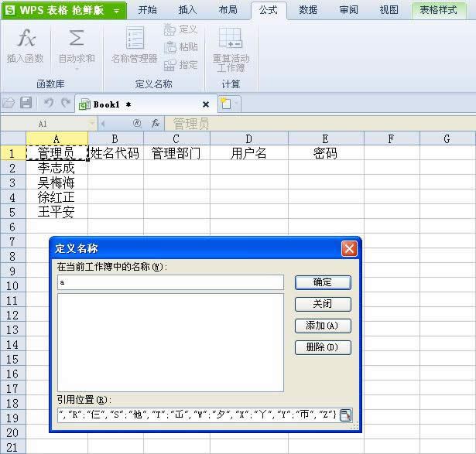Switch to the 审阅 tab
This screenshot has width=476, height=454.
[x=349, y=10]
